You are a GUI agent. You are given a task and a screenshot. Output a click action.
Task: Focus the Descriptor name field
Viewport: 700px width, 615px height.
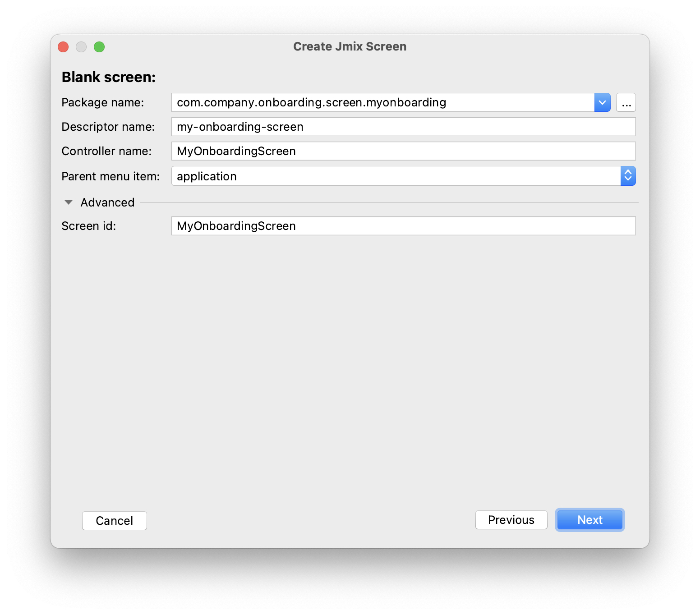(404, 127)
